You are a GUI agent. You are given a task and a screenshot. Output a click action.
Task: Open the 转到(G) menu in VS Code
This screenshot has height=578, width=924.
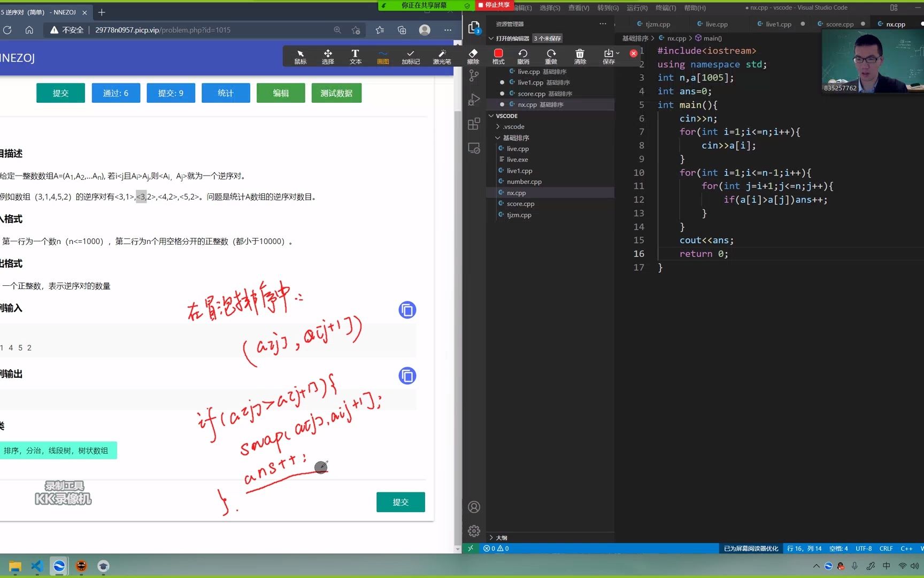point(608,8)
